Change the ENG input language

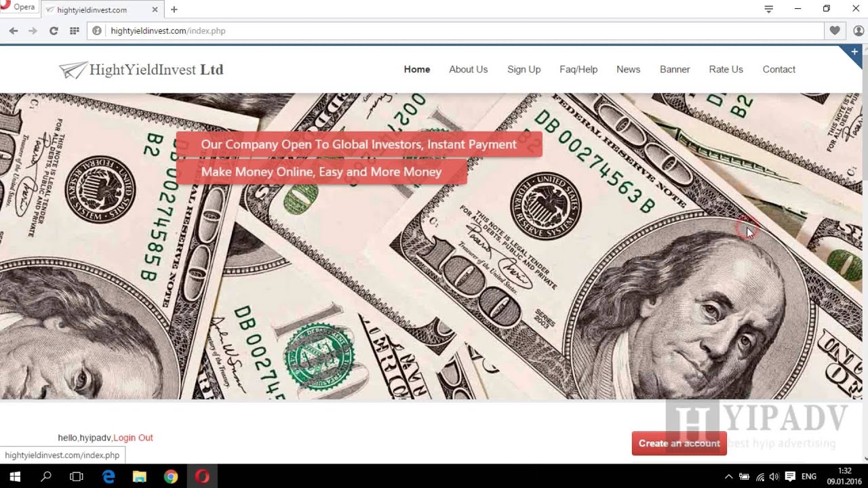809,476
